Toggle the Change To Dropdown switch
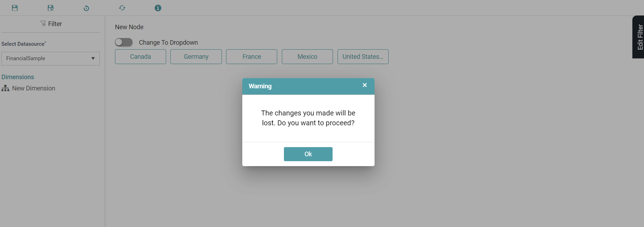Viewport: 644px width, 227px height. click(124, 43)
